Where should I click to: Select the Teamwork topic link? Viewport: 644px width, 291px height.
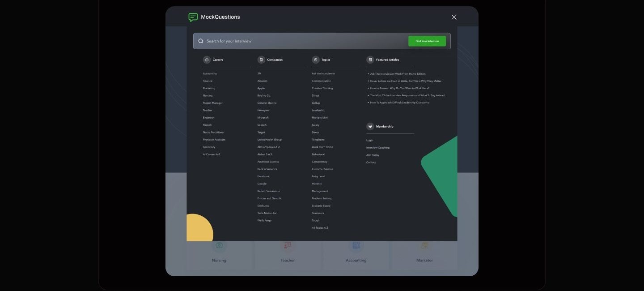[318, 213]
